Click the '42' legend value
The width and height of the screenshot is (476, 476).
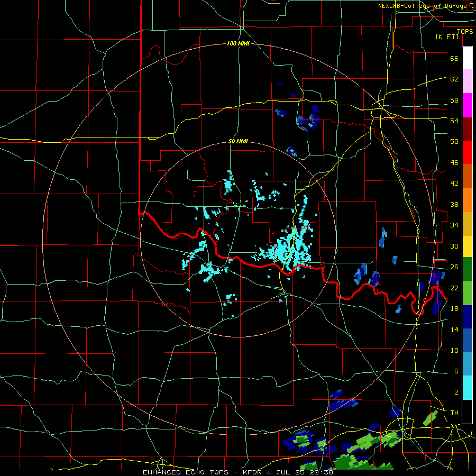pyautogui.click(x=454, y=184)
